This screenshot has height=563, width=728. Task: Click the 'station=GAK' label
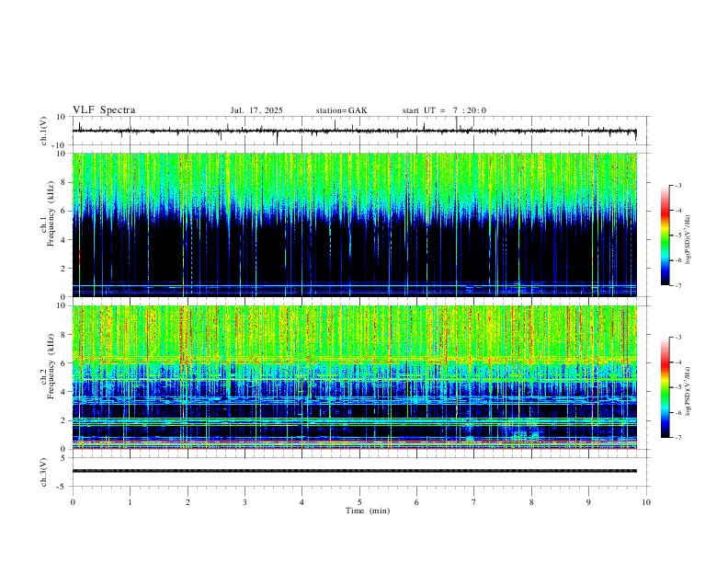coord(341,110)
